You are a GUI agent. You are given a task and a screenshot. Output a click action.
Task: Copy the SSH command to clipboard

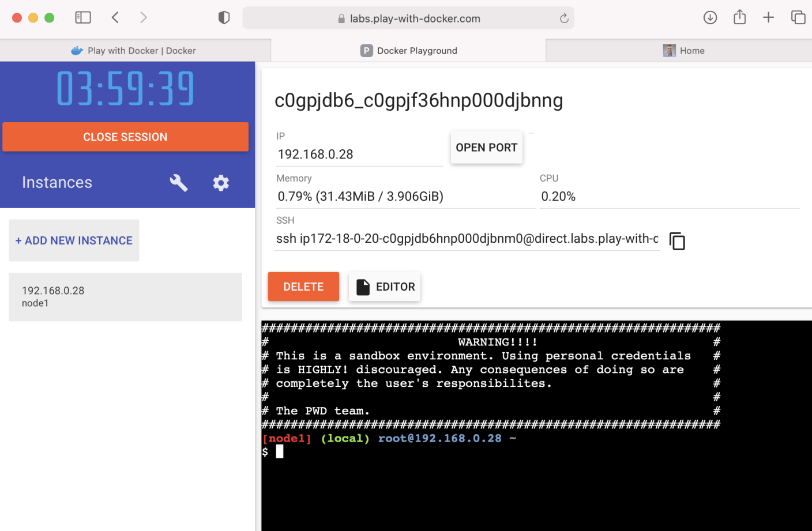677,240
